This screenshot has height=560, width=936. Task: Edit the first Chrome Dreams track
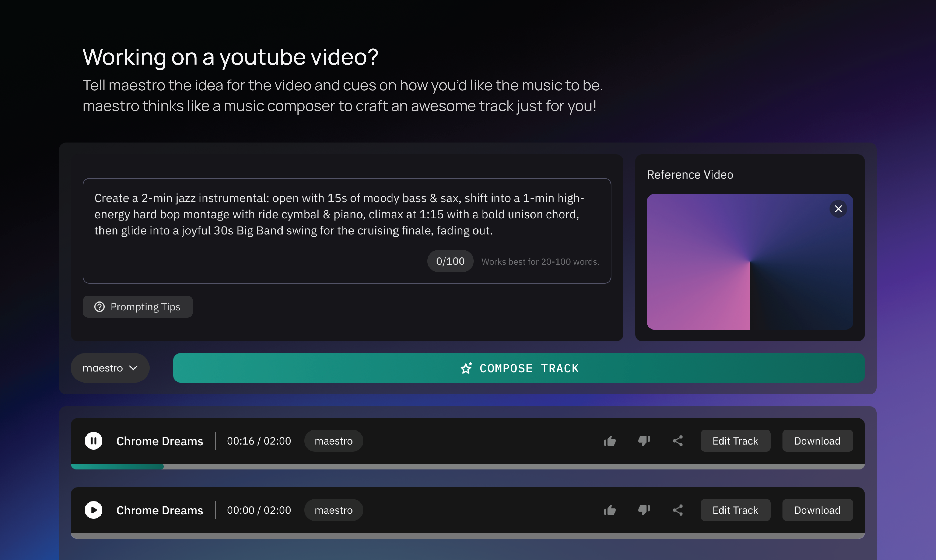coord(735,441)
